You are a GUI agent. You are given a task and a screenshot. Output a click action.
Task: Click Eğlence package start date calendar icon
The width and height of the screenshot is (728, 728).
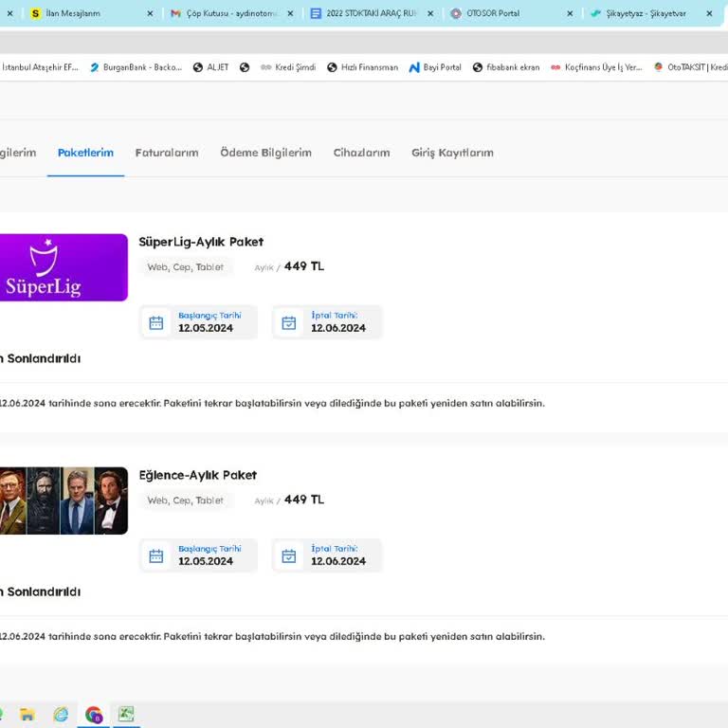(156, 555)
